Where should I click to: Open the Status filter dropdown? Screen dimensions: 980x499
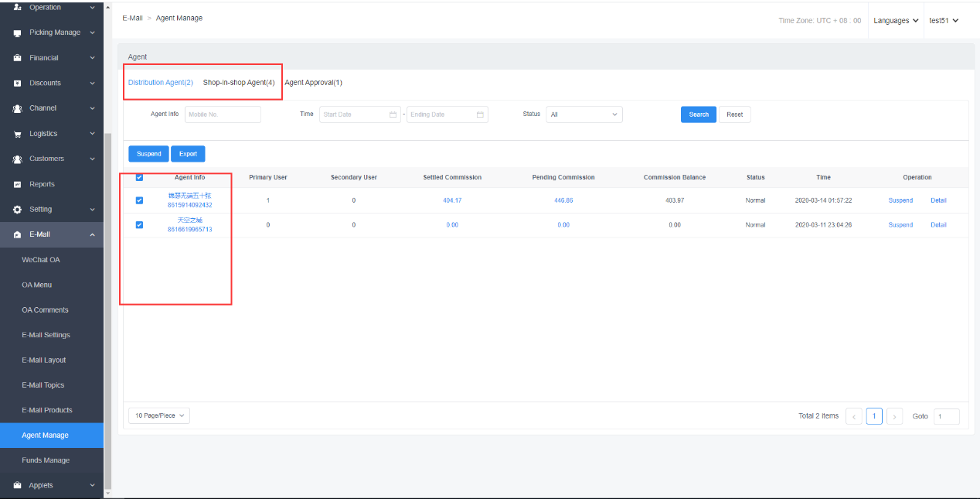[x=584, y=114]
